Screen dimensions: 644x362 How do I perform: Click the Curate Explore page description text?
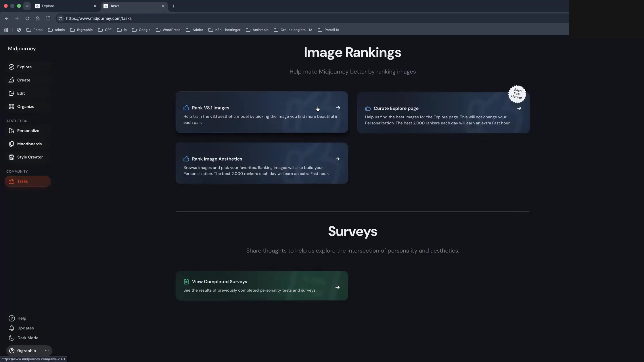pyautogui.click(x=438, y=120)
